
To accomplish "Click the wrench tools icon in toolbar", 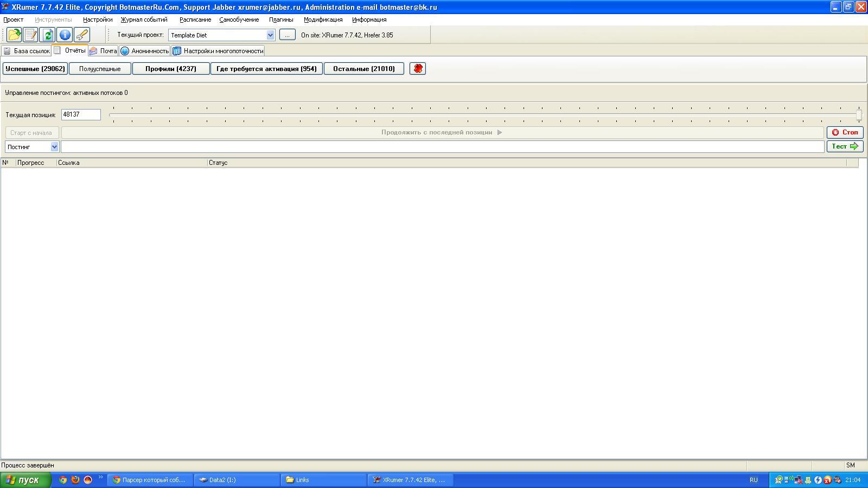I will (82, 35).
